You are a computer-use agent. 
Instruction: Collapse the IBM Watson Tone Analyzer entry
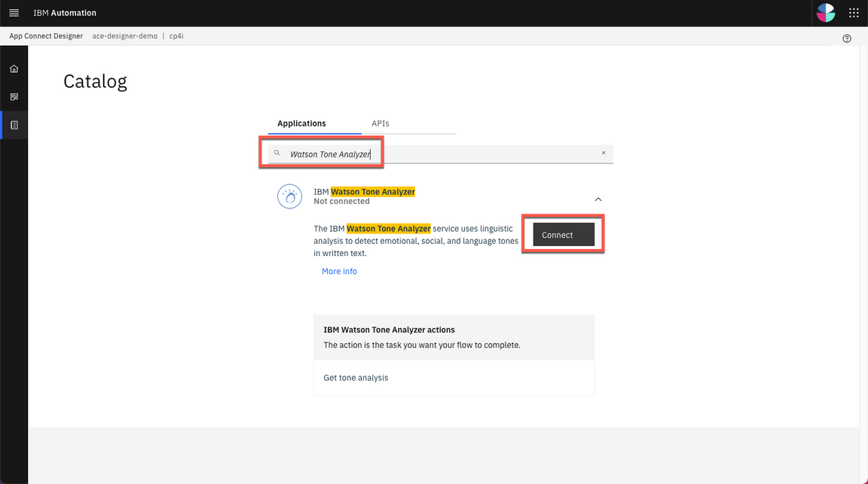598,199
